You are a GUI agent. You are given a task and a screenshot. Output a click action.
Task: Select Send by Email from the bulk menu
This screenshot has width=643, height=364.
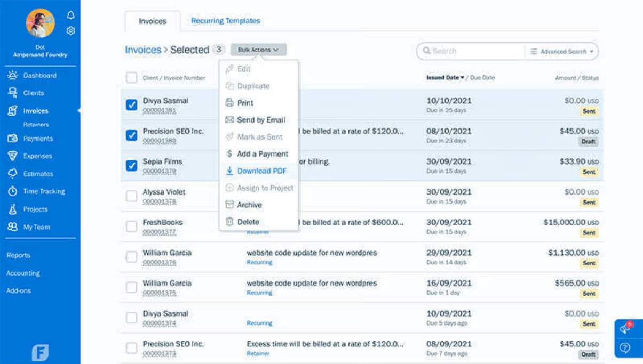[262, 120]
